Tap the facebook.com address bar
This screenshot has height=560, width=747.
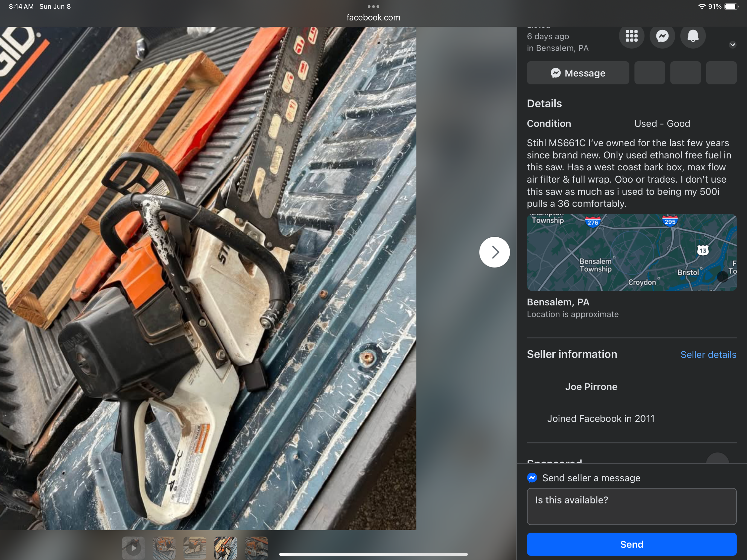pos(373,17)
